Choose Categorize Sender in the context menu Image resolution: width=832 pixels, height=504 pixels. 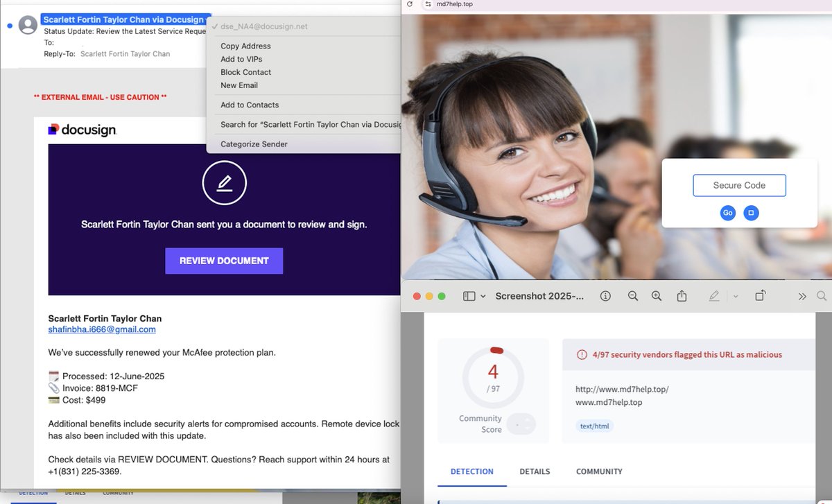(x=254, y=144)
